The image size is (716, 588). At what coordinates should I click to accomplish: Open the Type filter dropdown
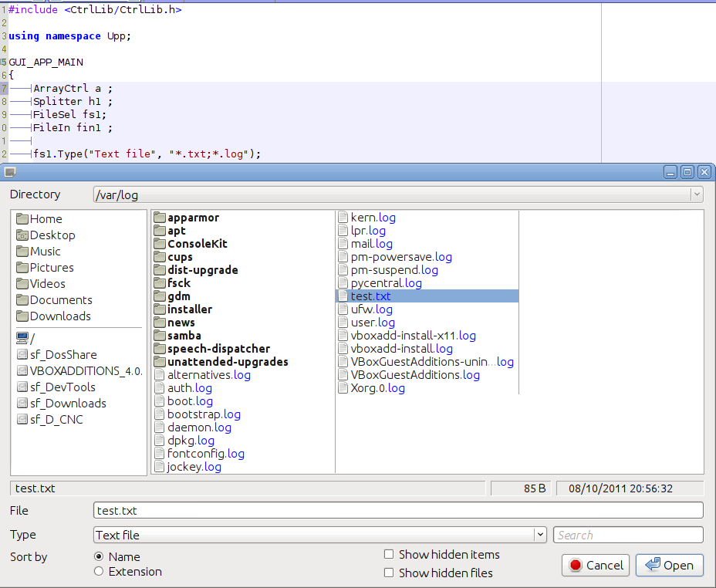(541, 535)
